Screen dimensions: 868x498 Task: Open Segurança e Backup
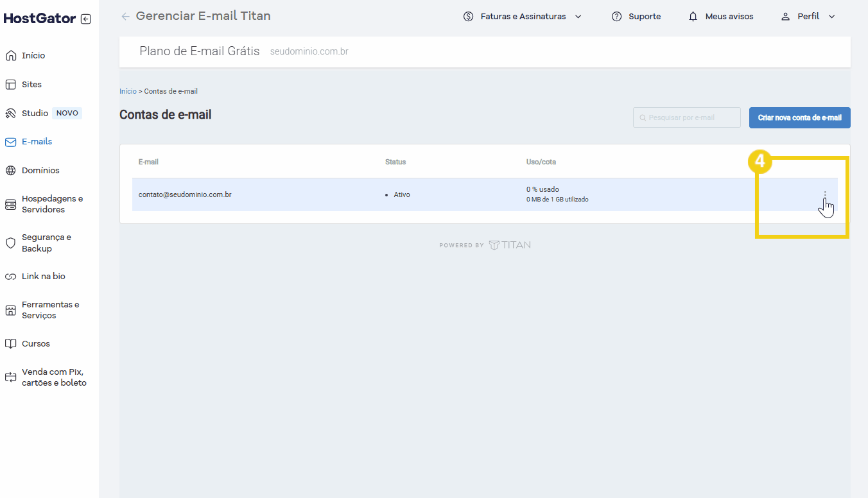click(46, 243)
